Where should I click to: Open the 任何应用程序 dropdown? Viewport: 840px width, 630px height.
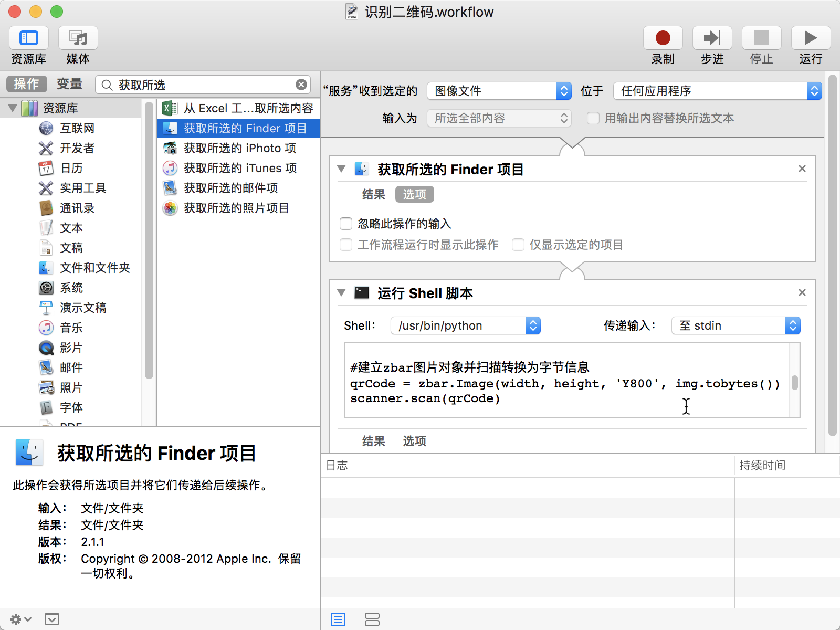tap(718, 91)
